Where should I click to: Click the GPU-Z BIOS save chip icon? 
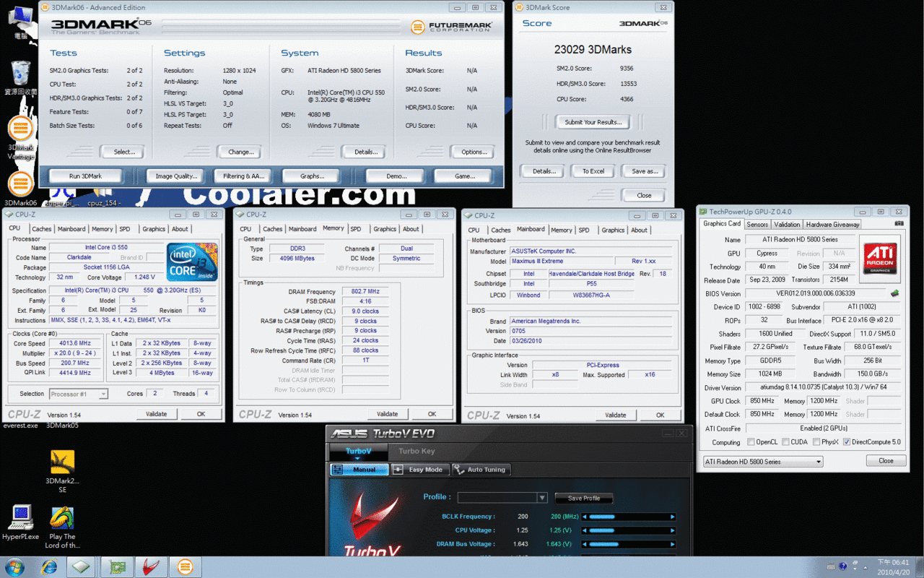coord(895,293)
